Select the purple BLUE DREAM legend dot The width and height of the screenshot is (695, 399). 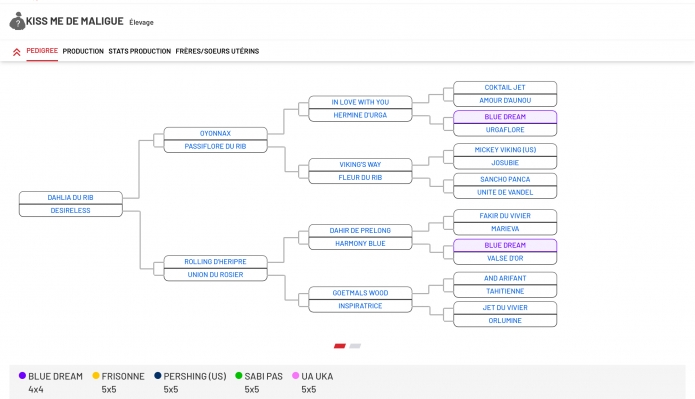(x=22, y=376)
